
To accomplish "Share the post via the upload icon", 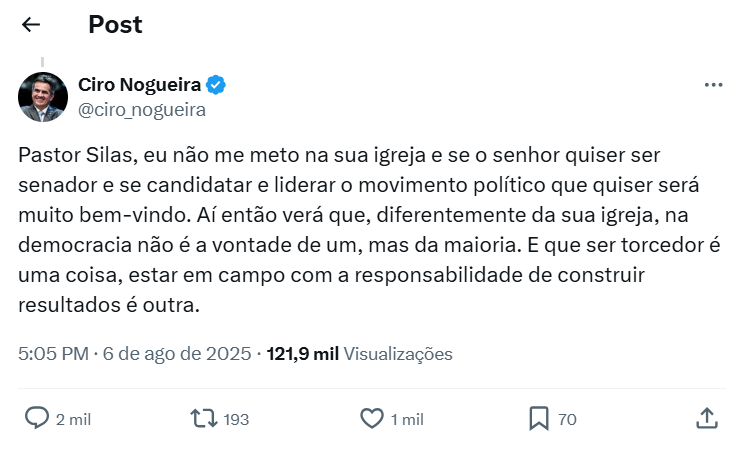I will (x=706, y=418).
